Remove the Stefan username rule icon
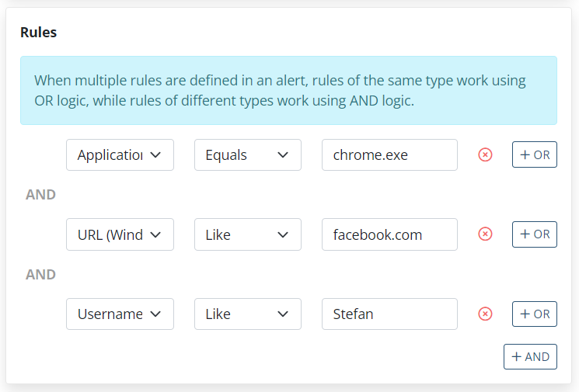 [x=485, y=314]
